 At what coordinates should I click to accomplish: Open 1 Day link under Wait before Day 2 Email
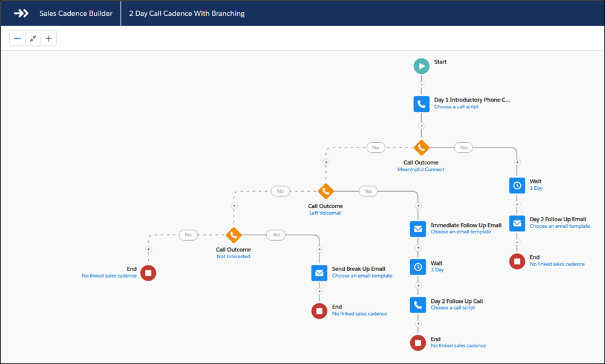tap(536, 188)
